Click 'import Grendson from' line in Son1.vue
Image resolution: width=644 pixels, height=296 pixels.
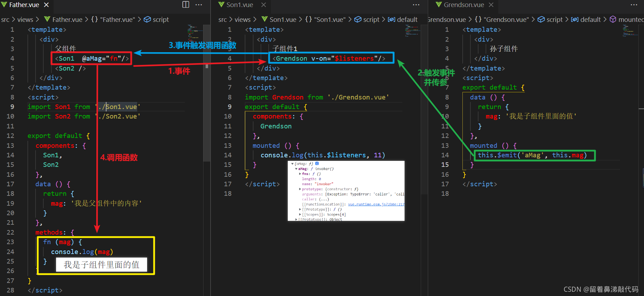click(x=317, y=97)
